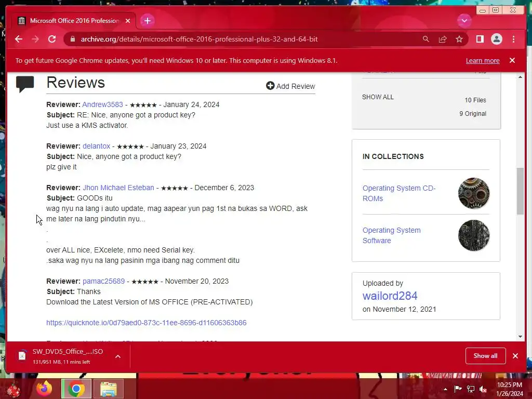Click the scroll down arrow of the page
This screenshot has height=399, width=532.
(x=520, y=337)
